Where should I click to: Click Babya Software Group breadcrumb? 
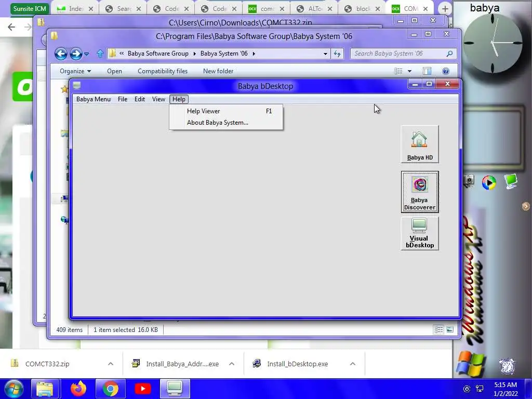(x=158, y=54)
